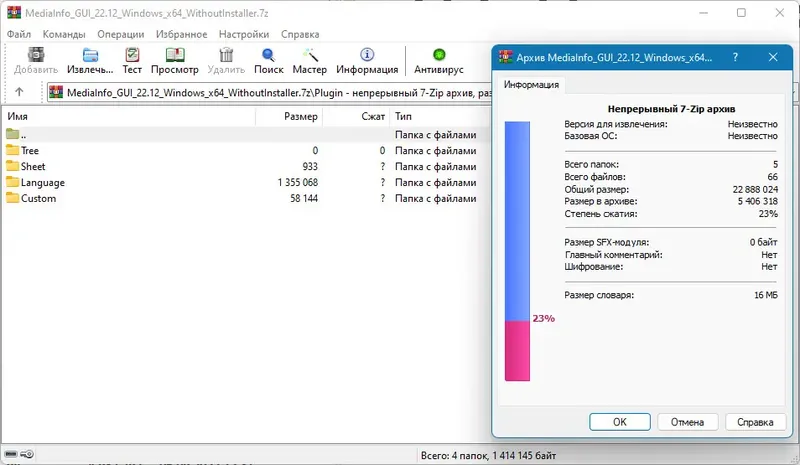Select the Информация tab in dialog
The width and height of the screenshot is (800, 465).
[x=531, y=85]
